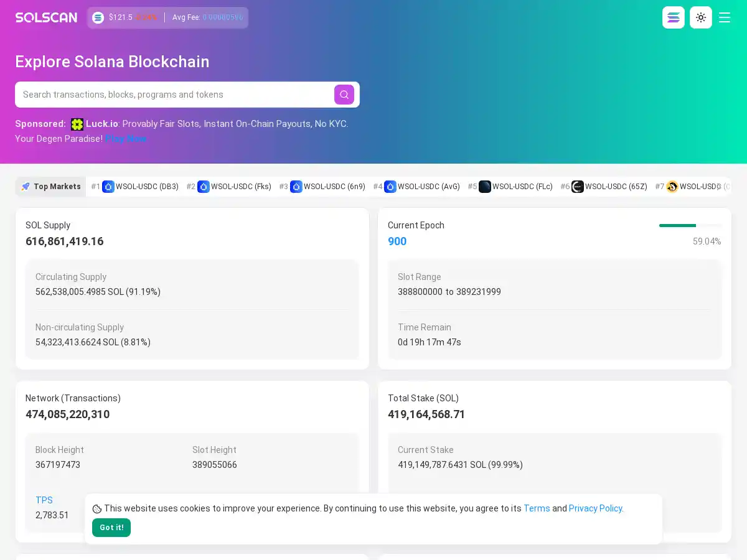
Task: Toggle light/dark theme with the sun icon
Action: 701,17
